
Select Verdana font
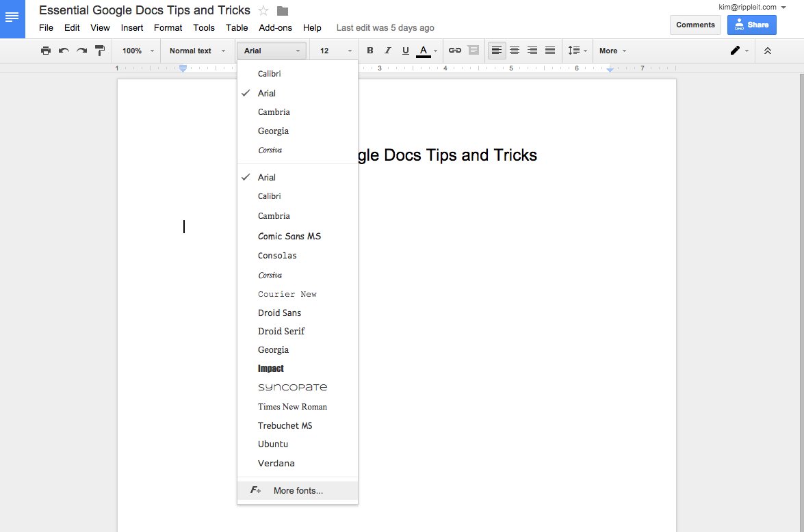[x=298, y=464]
